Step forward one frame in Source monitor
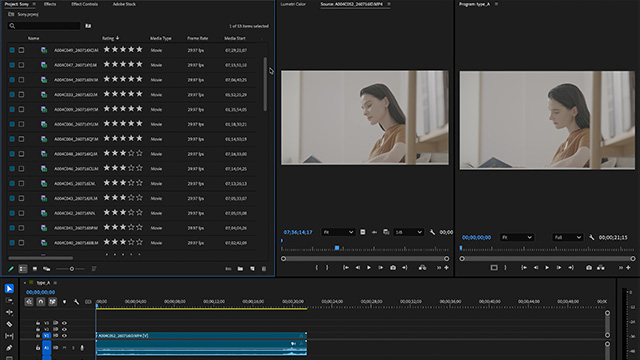The image size is (640, 360). 380,268
